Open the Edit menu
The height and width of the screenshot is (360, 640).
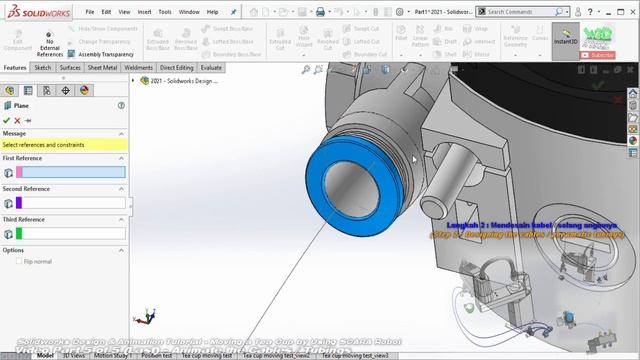tap(106, 12)
